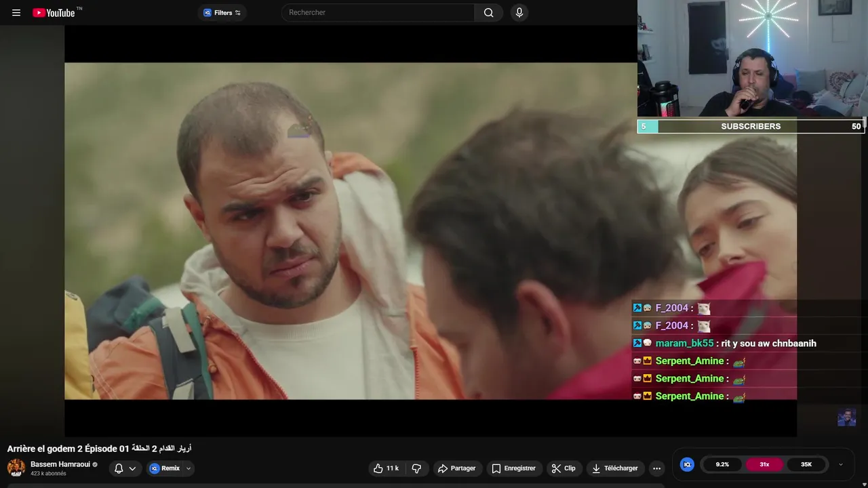The image size is (868, 488).
Task: Create a Clip with the scissors button
Action: point(564,468)
